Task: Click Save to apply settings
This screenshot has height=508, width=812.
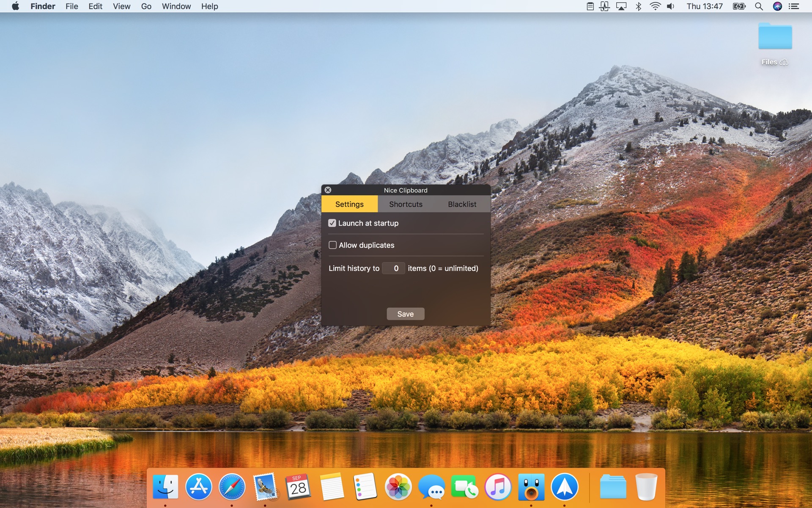Action: (x=405, y=313)
